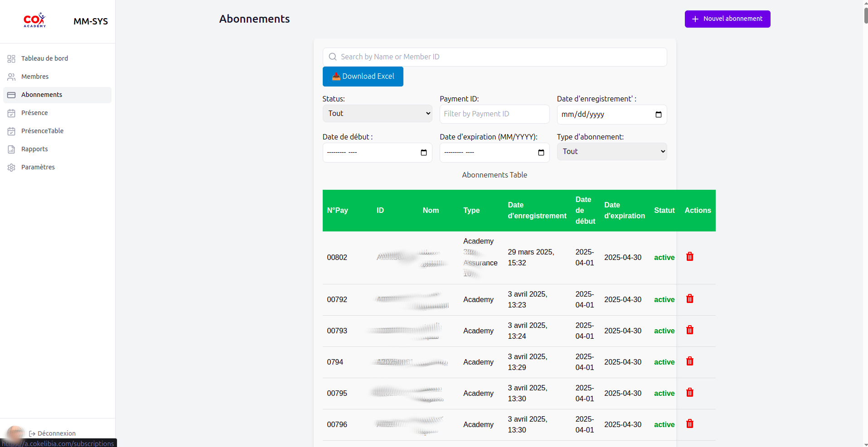The width and height of the screenshot is (868, 447).
Task: Click the Filter by Payment ID field
Action: click(x=494, y=114)
